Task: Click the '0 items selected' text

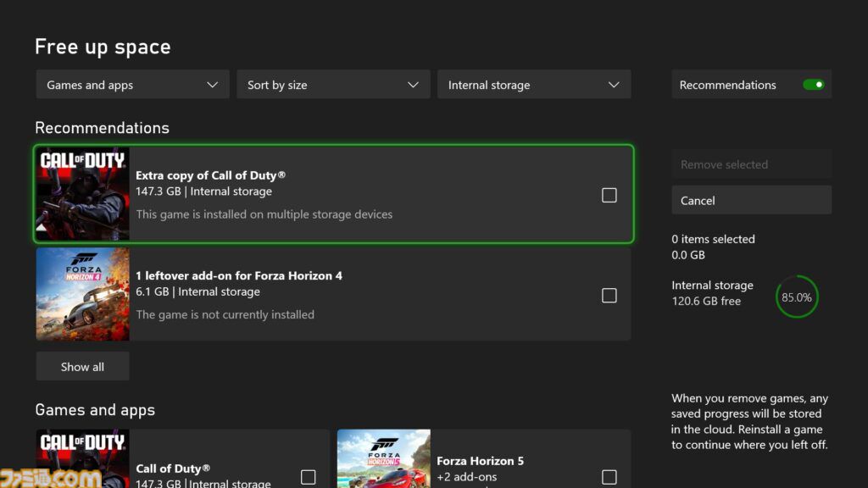Action: [713, 239]
